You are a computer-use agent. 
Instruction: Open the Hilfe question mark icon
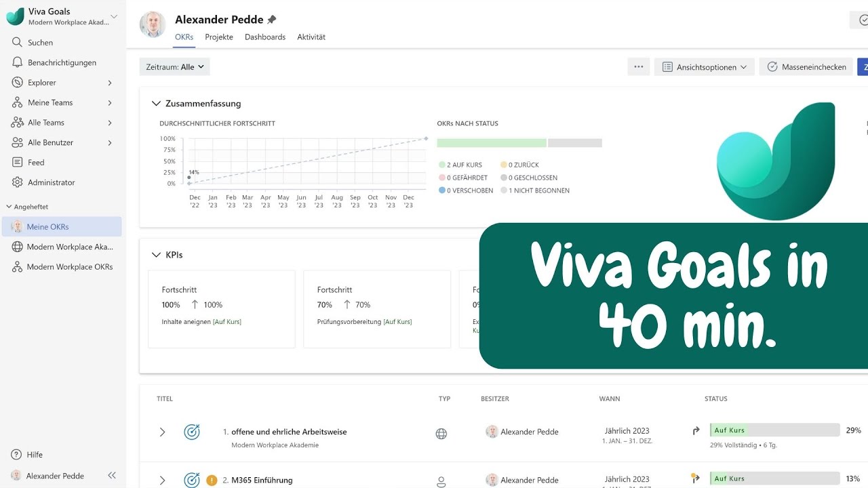tap(17, 454)
